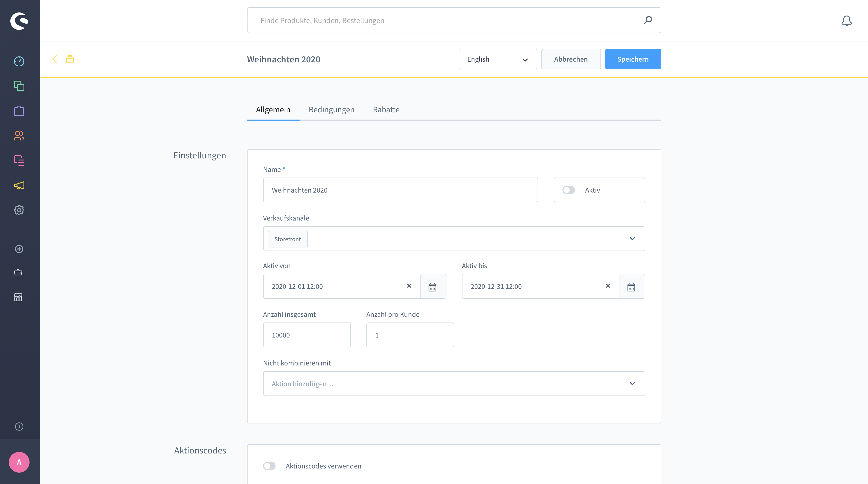Click the Anzahl insgesamt label
868x484 pixels.
click(x=289, y=314)
